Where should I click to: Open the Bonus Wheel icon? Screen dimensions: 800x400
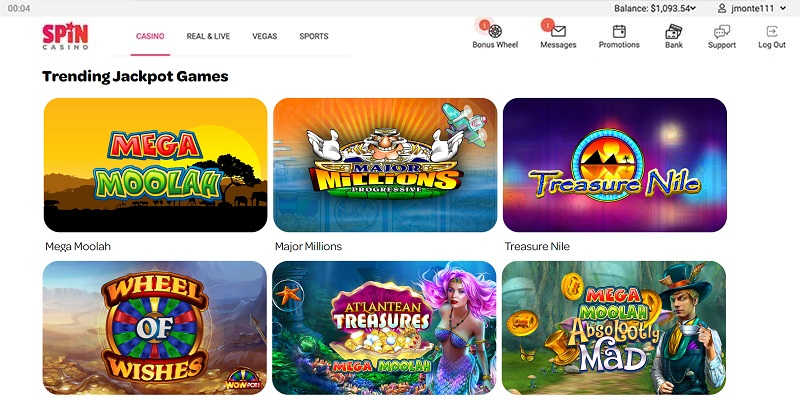pyautogui.click(x=495, y=31)
